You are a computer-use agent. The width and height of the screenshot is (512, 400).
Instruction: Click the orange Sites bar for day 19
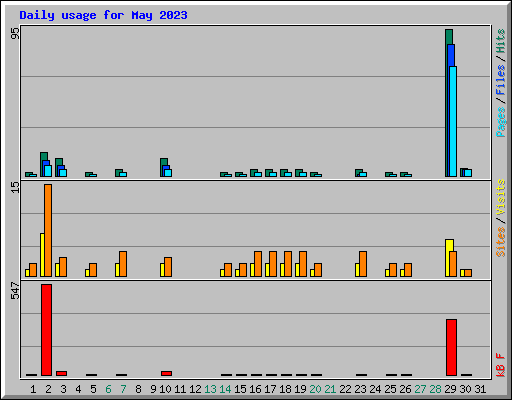click(303, 264)
